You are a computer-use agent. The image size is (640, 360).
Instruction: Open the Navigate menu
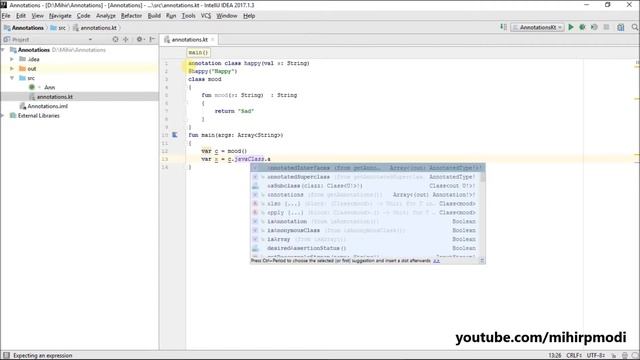coord(60,16)
